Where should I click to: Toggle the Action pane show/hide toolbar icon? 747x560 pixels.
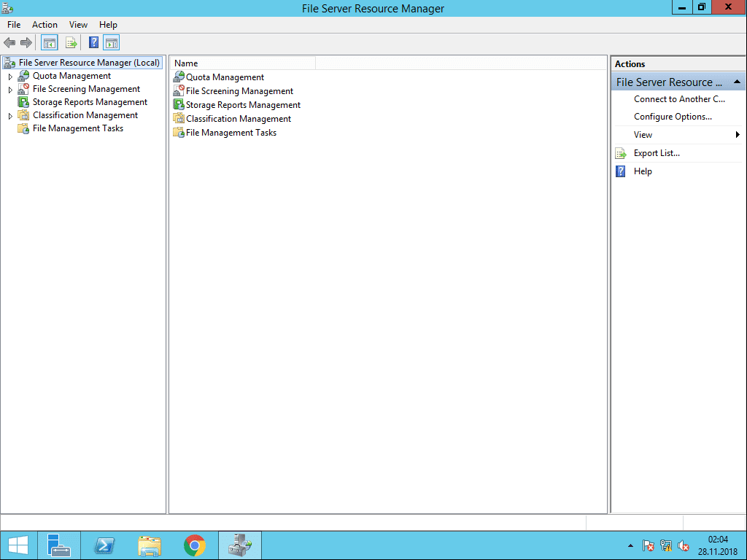click(x=111, y=42)
